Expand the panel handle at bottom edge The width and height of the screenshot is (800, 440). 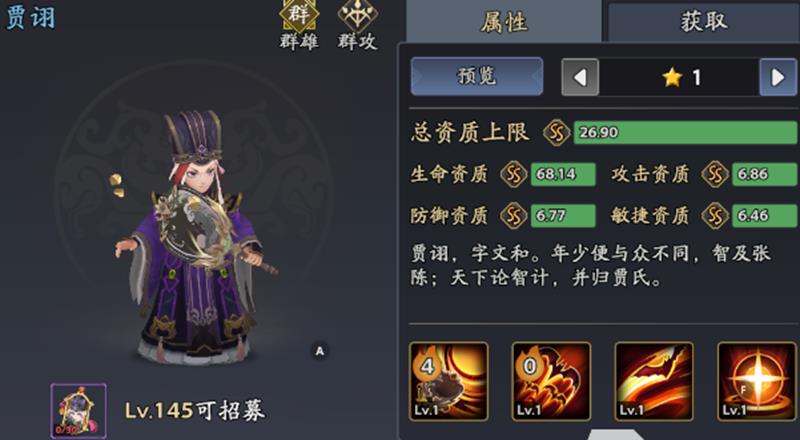[616, 434]
